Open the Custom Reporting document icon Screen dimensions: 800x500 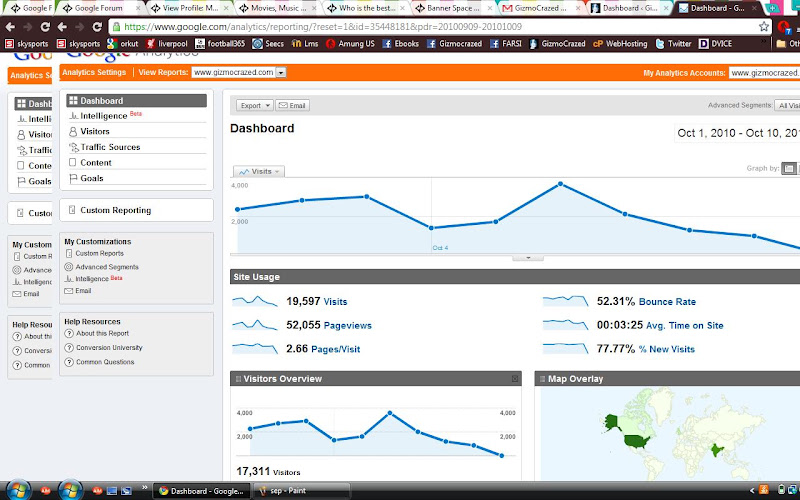point(72,210)
